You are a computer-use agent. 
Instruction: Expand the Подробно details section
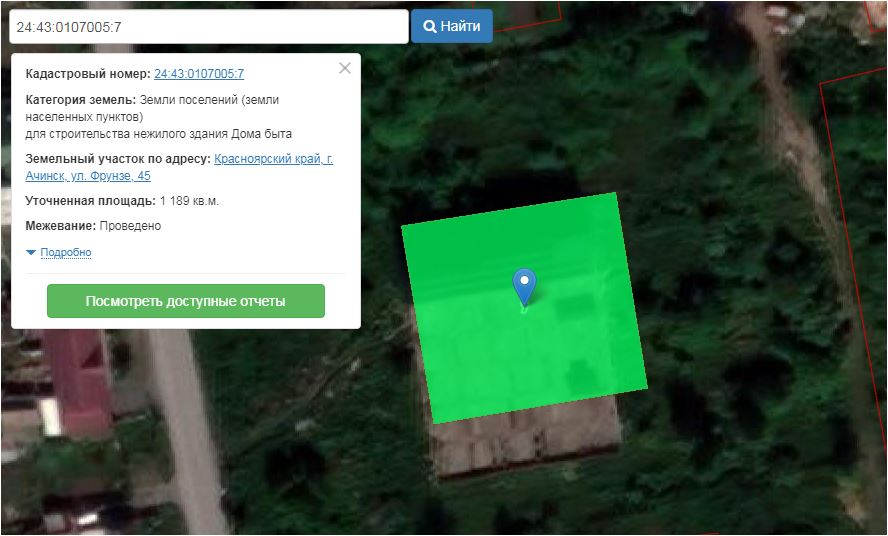[x=65, y=252]
